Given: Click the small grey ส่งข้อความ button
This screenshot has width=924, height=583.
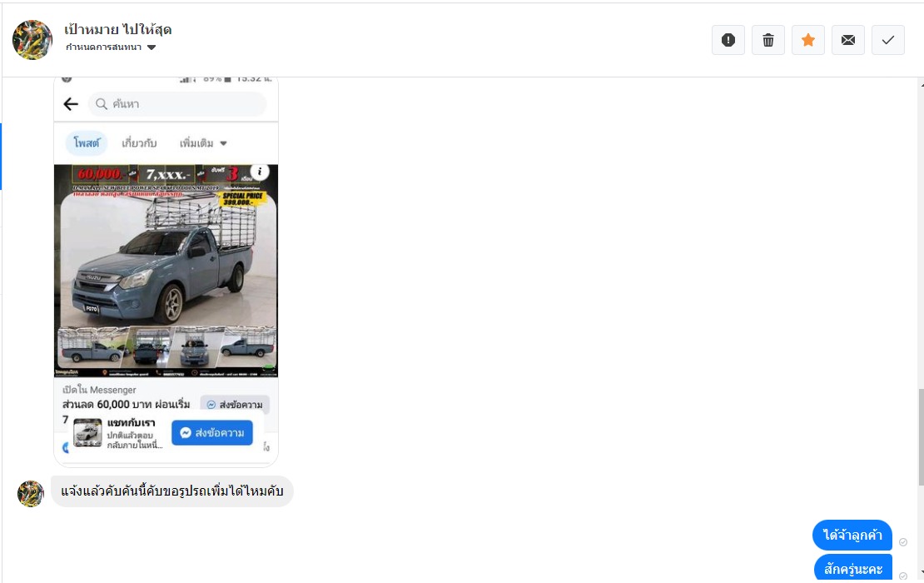Looking at the screenshot, I should [235, 405].
